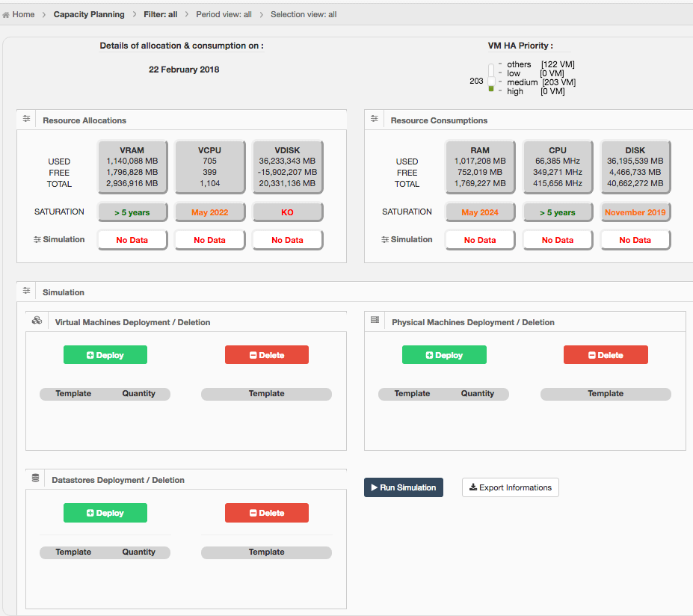The width and height of the screenshot is (693, 616).
Task: Click the Virtual Machines Deployment cubes icon
Action: click(37, 321)
